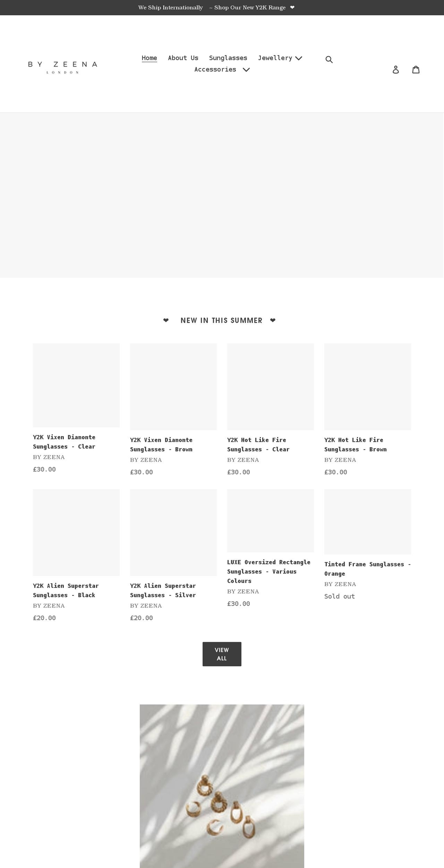
Task: Expand the Jewellery dropdown menu
Action: coord(275,58)
